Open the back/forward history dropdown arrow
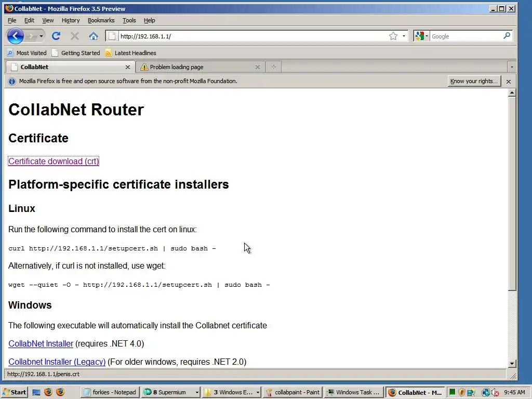Screen dimensions: 532x399 [41, 36]
